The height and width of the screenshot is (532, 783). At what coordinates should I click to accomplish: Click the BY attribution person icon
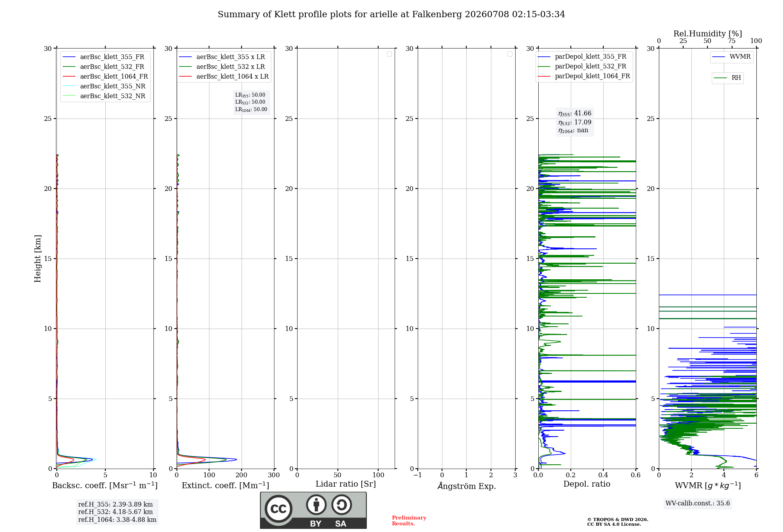316,505
